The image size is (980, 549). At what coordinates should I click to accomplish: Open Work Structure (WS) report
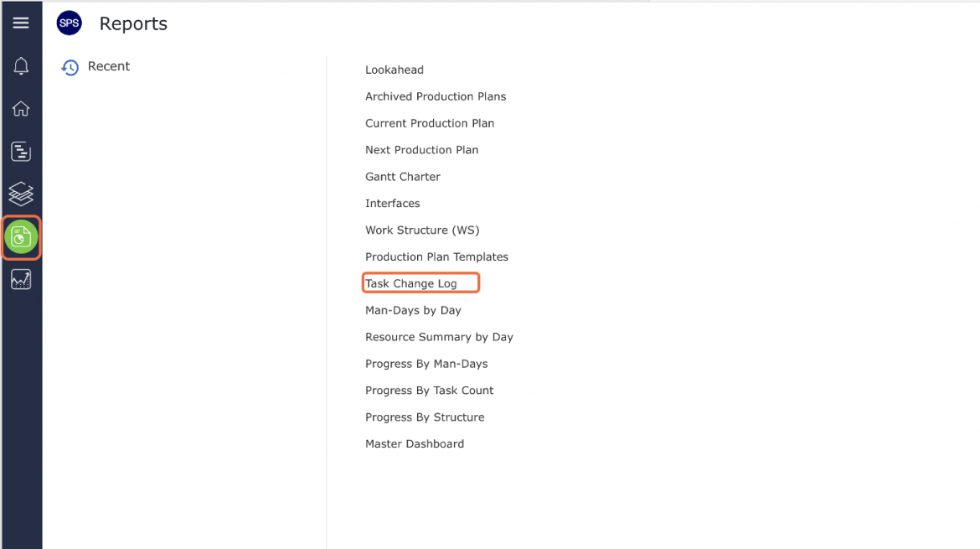point(422,230)
